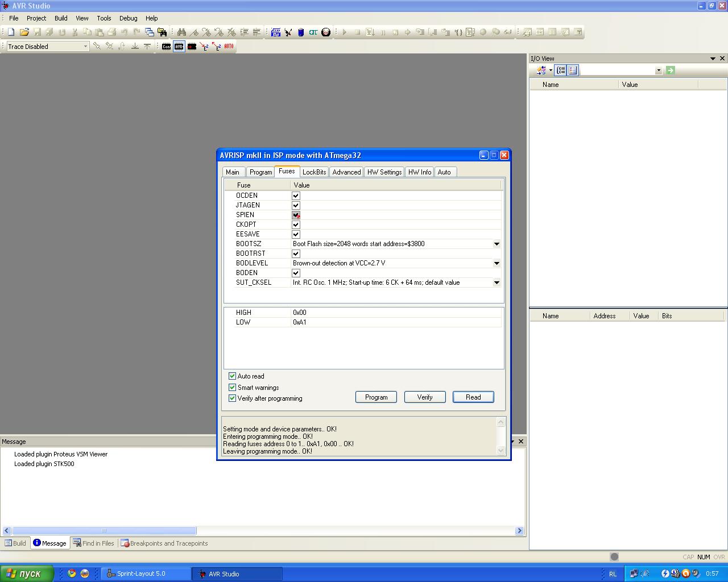Click the Read fuses button
The width and height of the screenshot is (728, 582).
[x=473, y=397]
